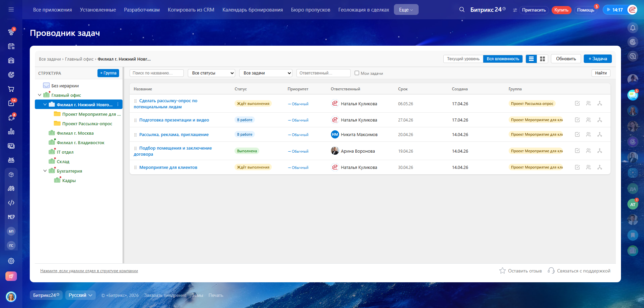The height and width of the screenshot is (308, 644).
Task: Switch to list view icon
Action: click(531, 59)
